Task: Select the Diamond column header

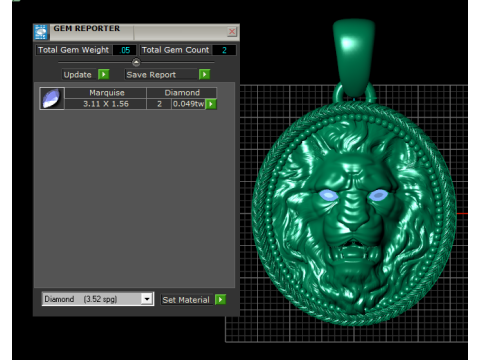Action: 182,93
